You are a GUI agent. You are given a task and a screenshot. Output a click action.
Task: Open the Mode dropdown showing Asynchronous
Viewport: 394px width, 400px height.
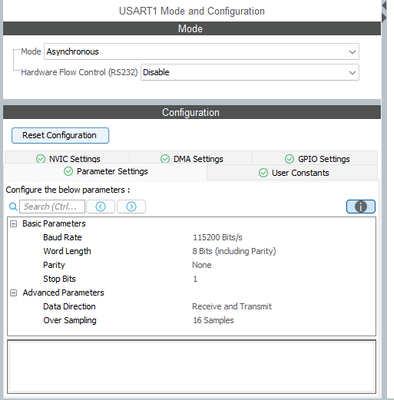[202, 52]
